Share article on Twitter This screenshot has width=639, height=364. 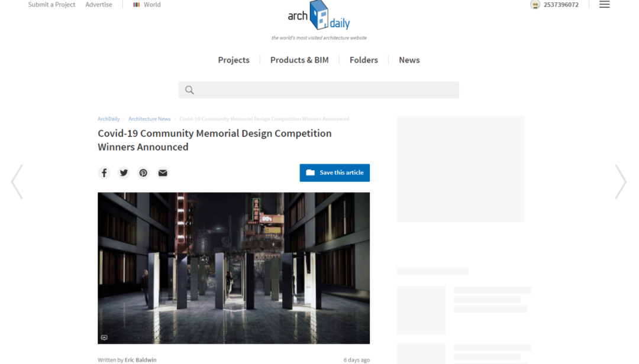[x=124, y=173]
